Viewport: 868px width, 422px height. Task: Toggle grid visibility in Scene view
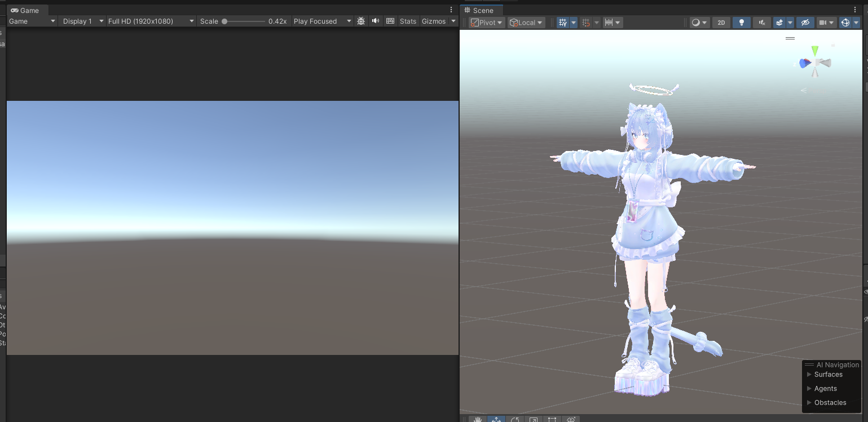click(x=562, y=23)
